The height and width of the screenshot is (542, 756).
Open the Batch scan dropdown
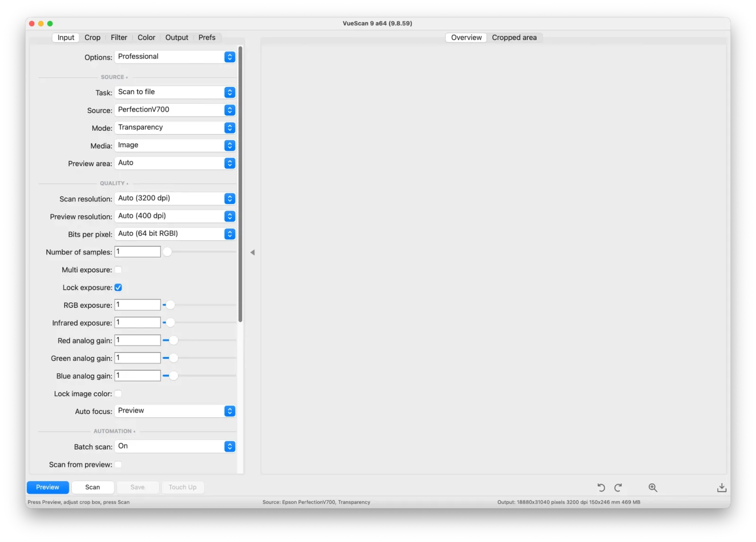175,446
